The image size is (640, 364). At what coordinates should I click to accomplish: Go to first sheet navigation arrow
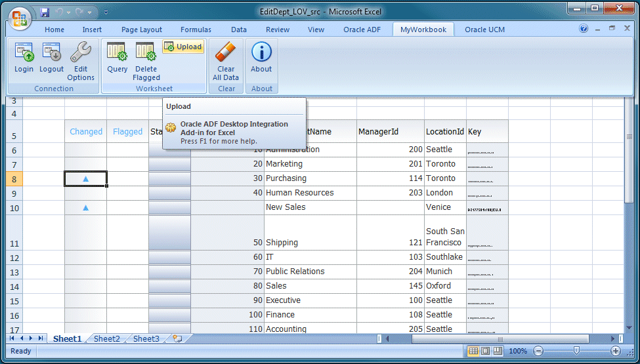point(11,338)
